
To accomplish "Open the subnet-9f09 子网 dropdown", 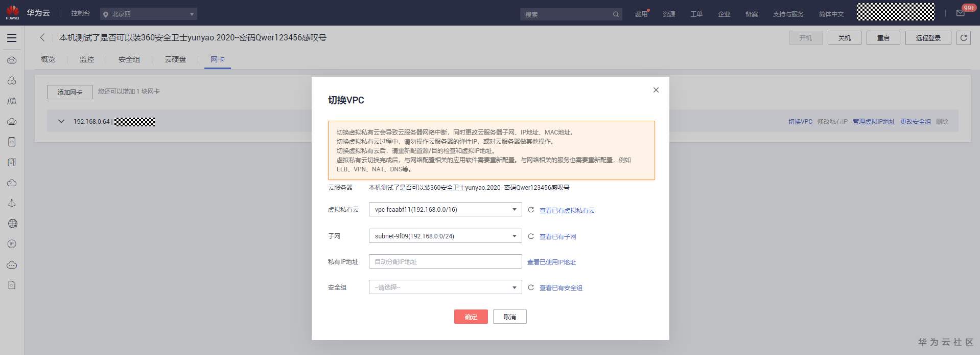I will 445,236.
